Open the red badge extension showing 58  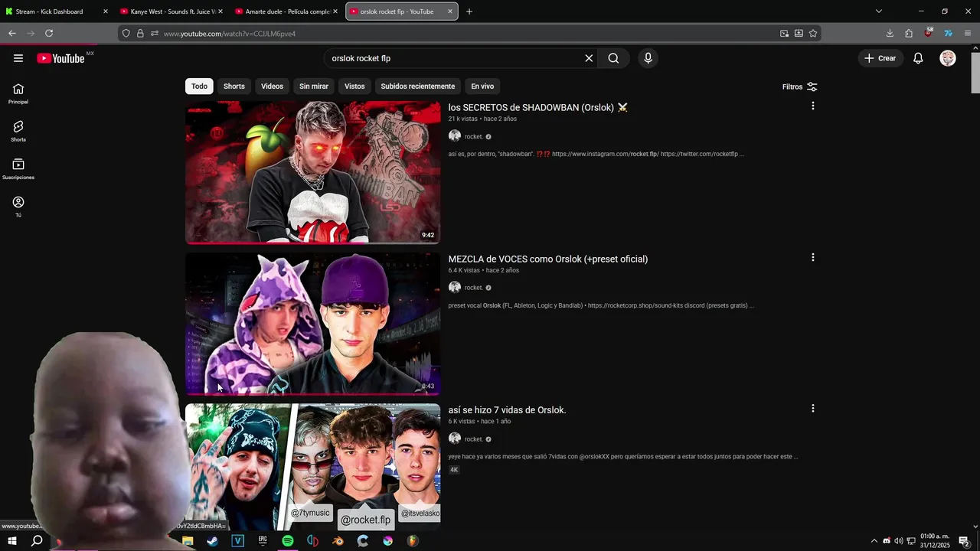(929, 33)
